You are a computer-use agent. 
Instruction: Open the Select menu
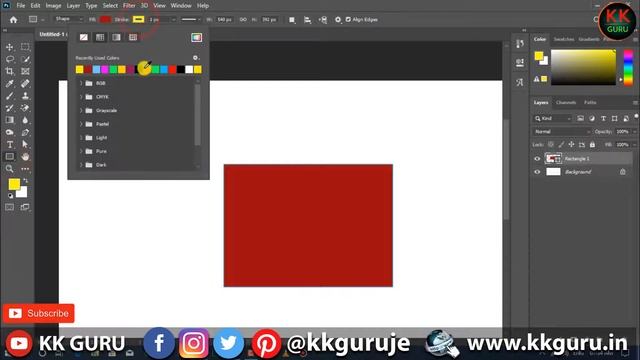click(x=110, y=6)
